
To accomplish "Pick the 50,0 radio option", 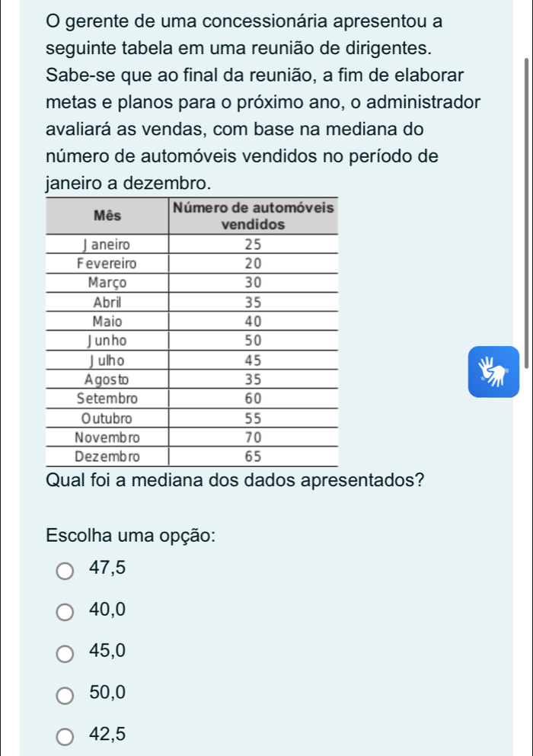I will point(66,694).
